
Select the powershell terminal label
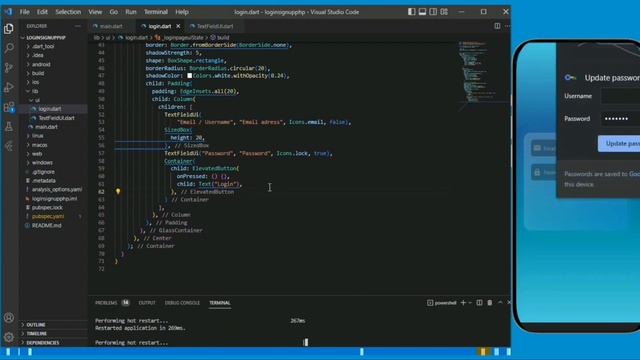[x=442, y=303]
